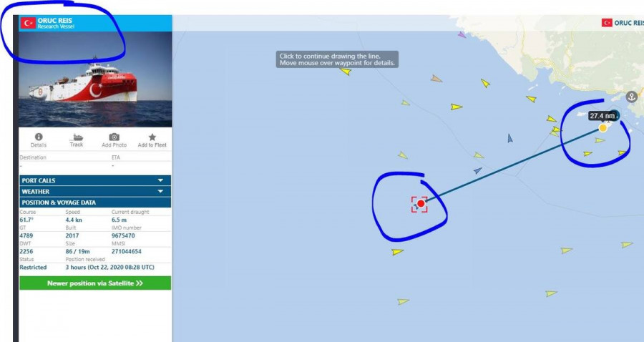
Task: Open the Details info icon
Action: click(38, 137)
